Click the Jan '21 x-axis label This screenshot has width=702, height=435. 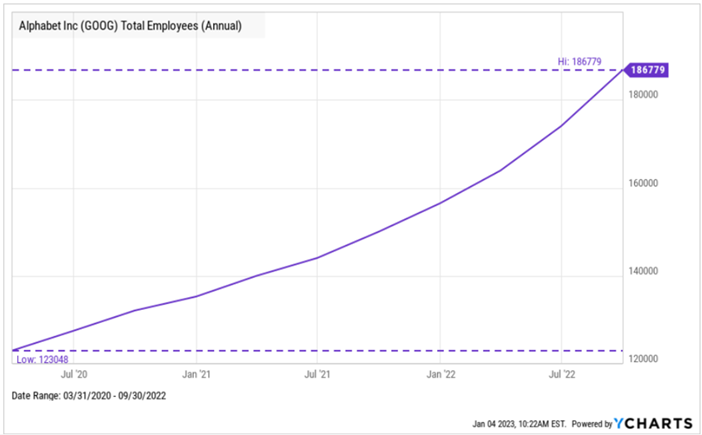(196, 374)
